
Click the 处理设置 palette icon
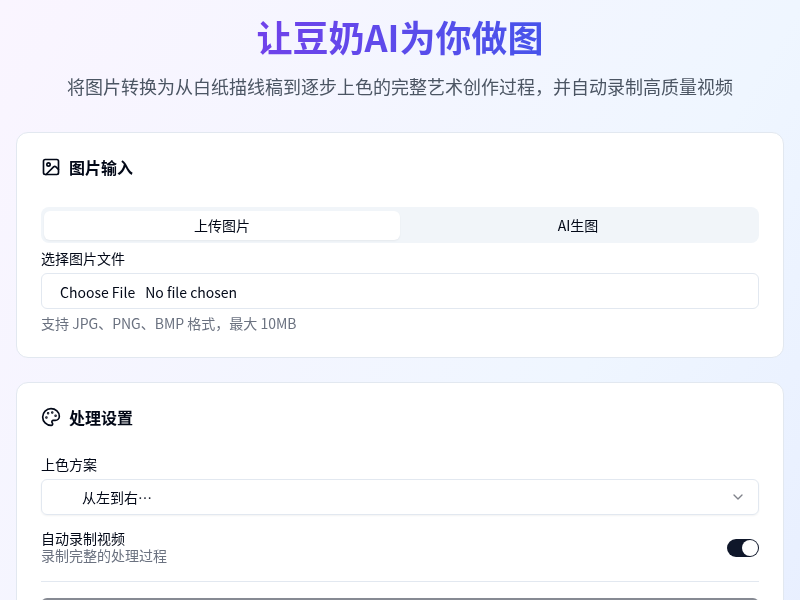(51, 418)
